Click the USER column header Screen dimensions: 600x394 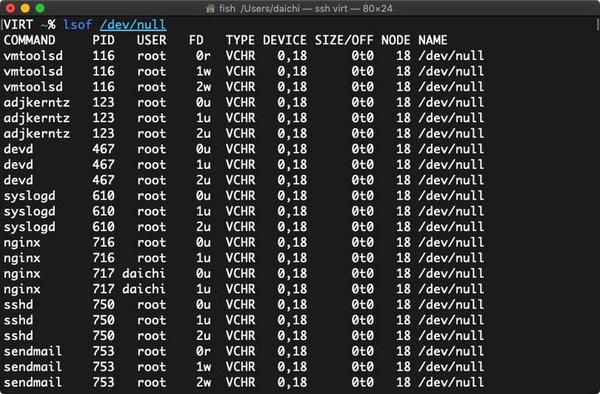coord(152,40)
